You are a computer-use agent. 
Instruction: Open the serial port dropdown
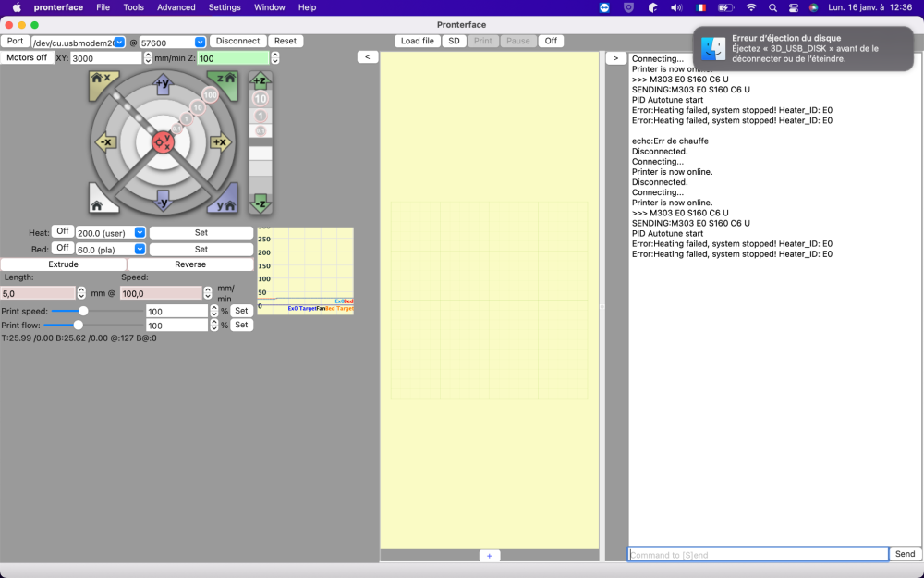click(119, 43)
